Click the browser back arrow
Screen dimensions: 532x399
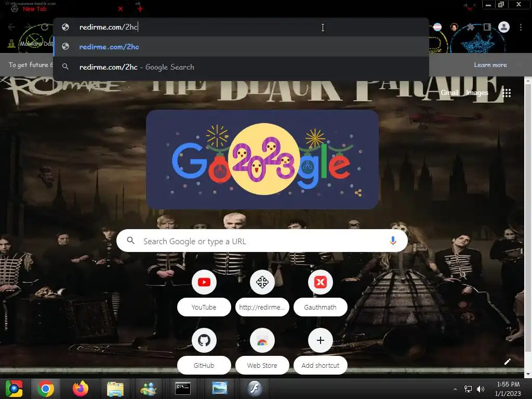(x=11, y=27)
